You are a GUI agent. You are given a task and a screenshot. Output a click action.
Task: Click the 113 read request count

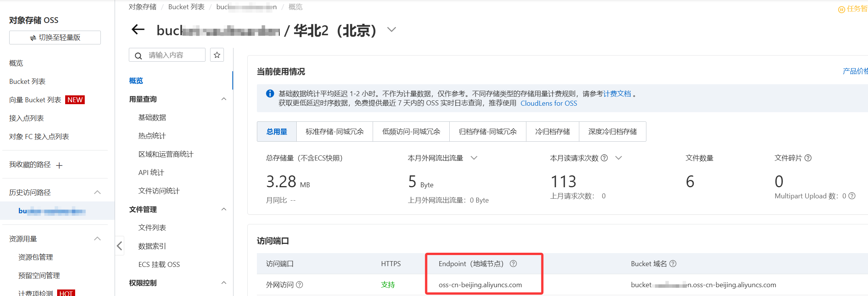click(564, 182)
